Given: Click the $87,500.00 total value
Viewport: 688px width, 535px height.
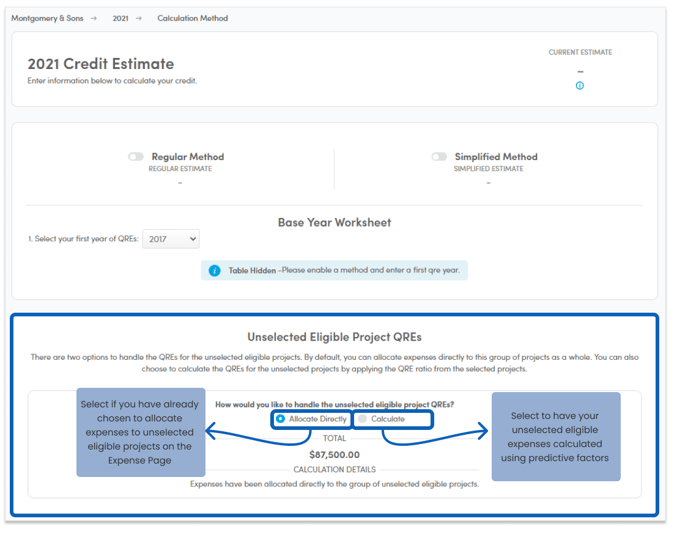Looking at the screenshot, I should point(334,455).
